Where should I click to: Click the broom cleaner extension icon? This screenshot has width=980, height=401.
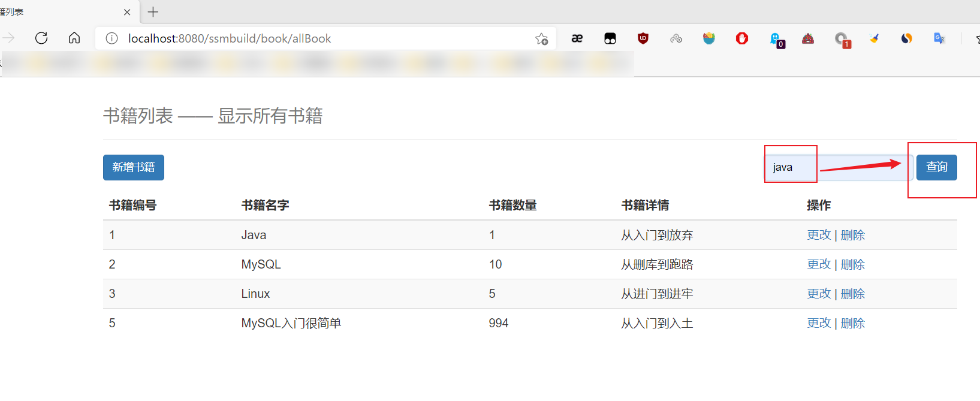tap(875, 39)
